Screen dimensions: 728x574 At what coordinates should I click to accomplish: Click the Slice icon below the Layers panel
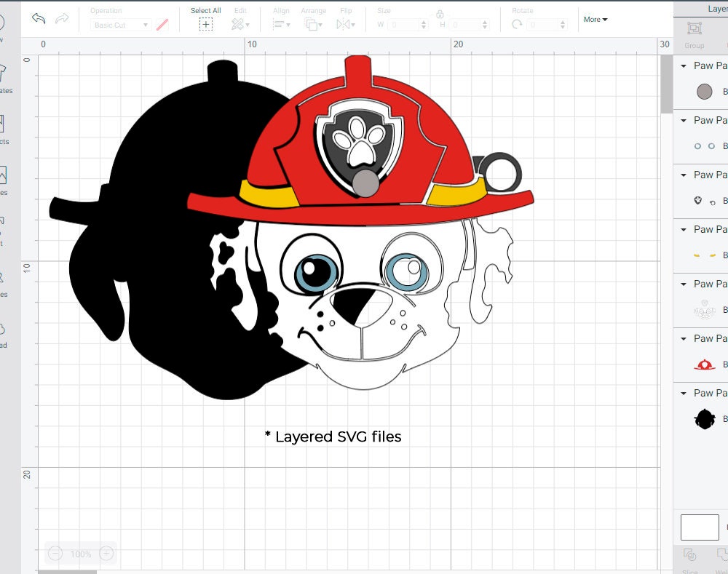tap(690, 555)
